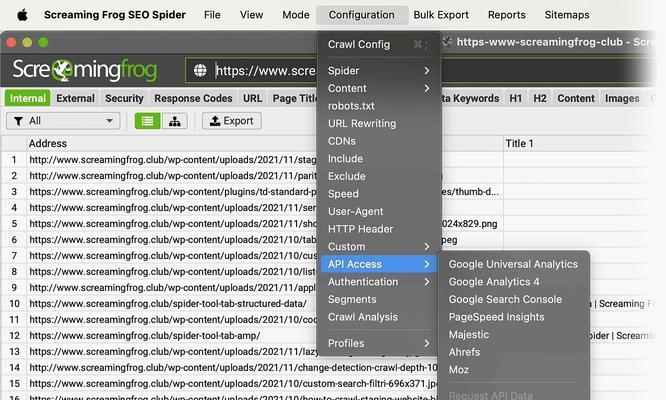Switch to the Internal tab
666x400 pixels.
[x=28, y=98]
